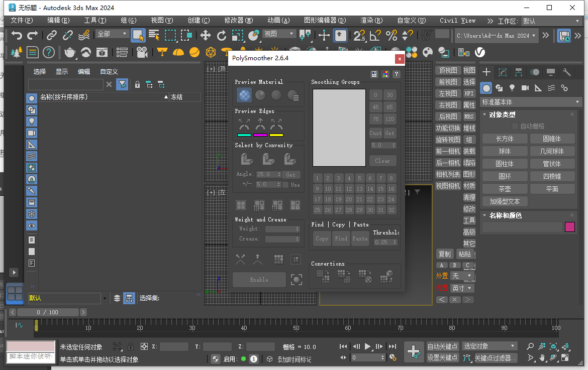Click the Undo arrow in main toolbar
This screenshot has width=588, height=370.
click(16, 35)
